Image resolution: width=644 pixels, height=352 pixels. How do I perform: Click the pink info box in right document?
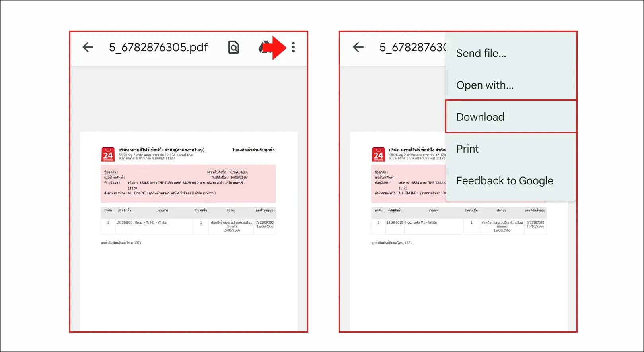pos(408,184)
